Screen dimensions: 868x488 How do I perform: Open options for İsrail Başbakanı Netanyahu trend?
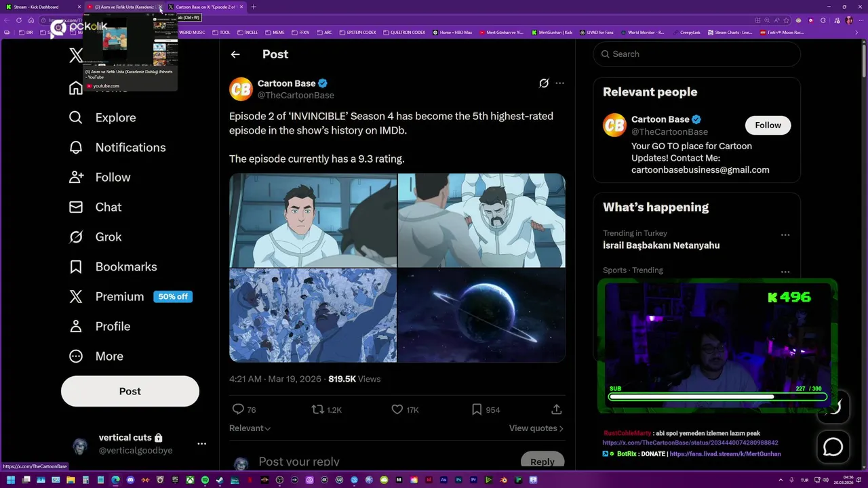coord(785,235)
